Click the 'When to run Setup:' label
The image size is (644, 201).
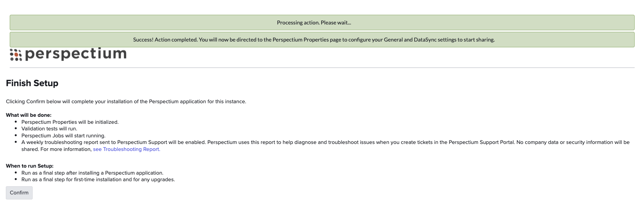30,166
